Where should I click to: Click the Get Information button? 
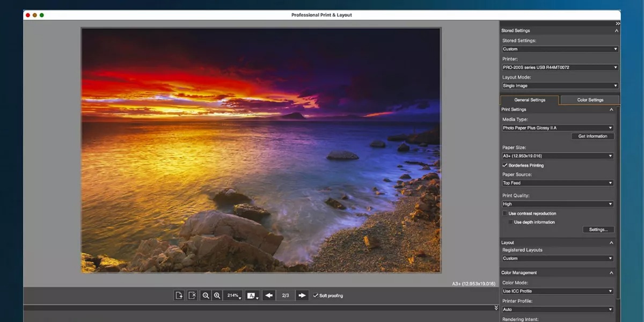592,136
